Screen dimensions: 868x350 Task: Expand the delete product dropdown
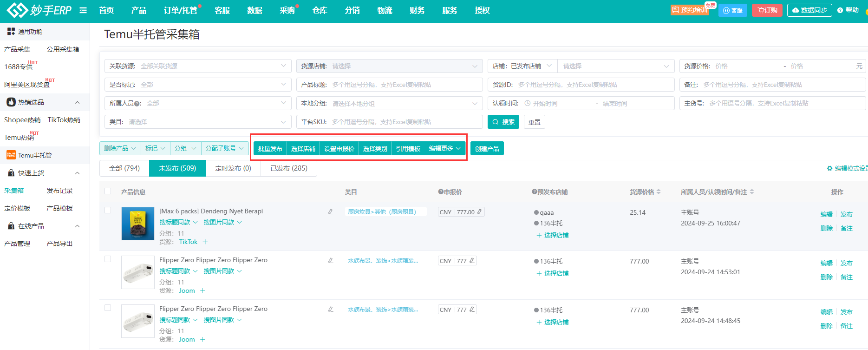pyautogui.click(x=120, y=148)
